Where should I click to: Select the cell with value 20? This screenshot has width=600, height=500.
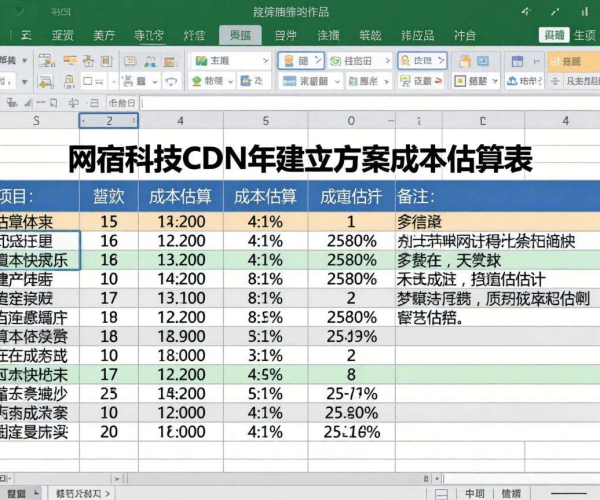pyautogui.click(x=109, y=432)
